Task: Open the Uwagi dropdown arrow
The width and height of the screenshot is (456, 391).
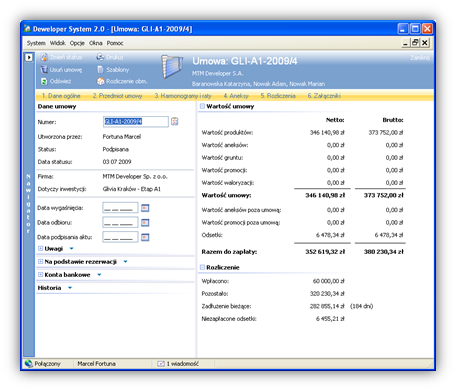Action: pos(71,249)
